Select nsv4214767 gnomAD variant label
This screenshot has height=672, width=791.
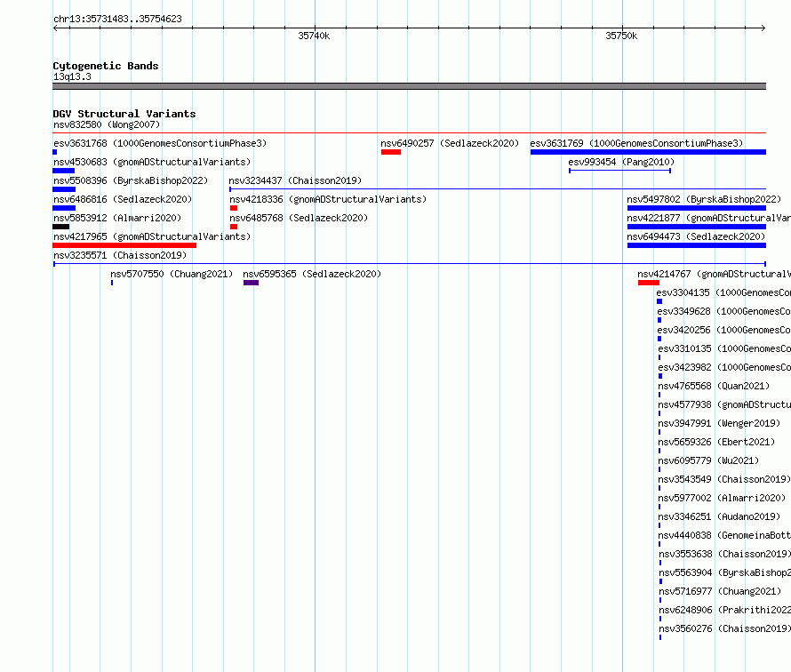coord(714,274)
